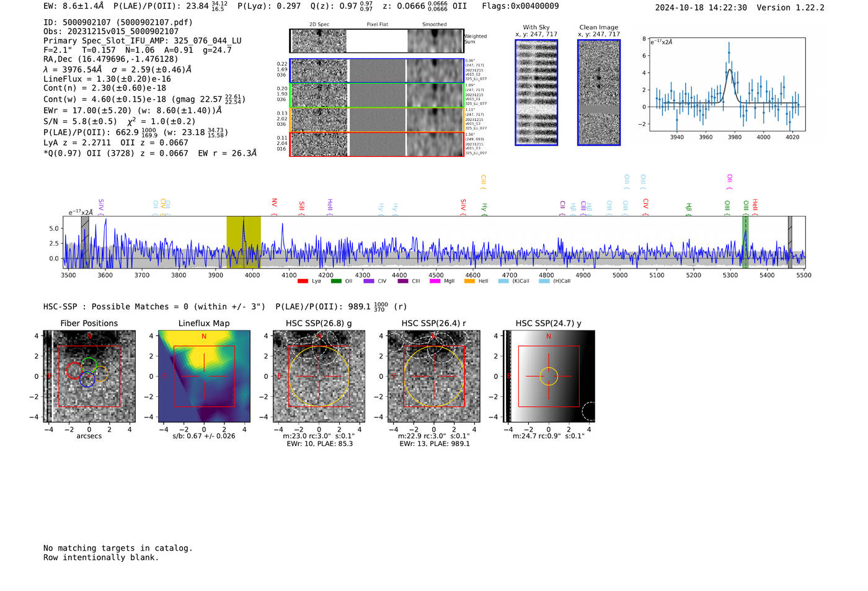
Task: Select the orange HeII legend swatch
Action: click(469, 281)
